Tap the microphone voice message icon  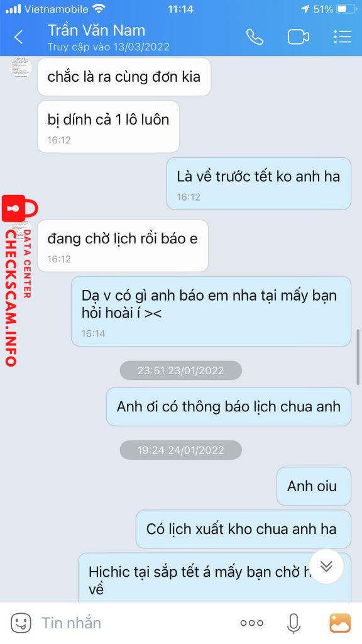click(x=293, y=623)
